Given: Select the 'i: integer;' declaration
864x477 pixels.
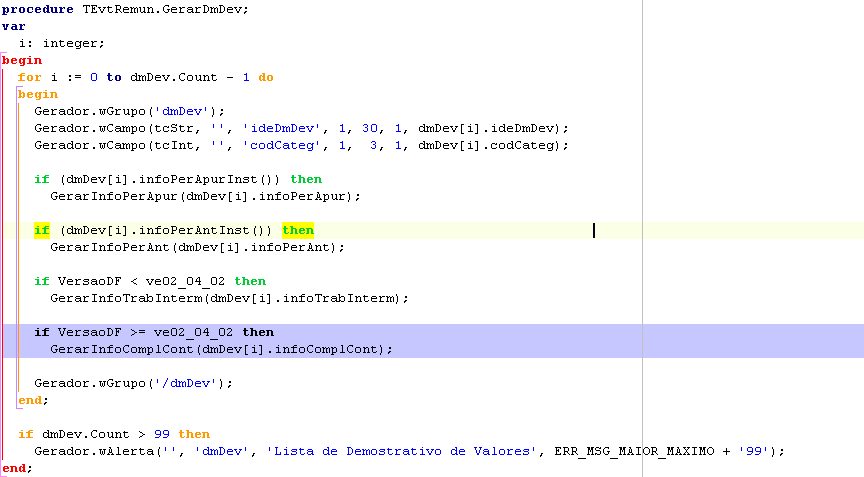Looking at the screenshot, I should 62,44.
